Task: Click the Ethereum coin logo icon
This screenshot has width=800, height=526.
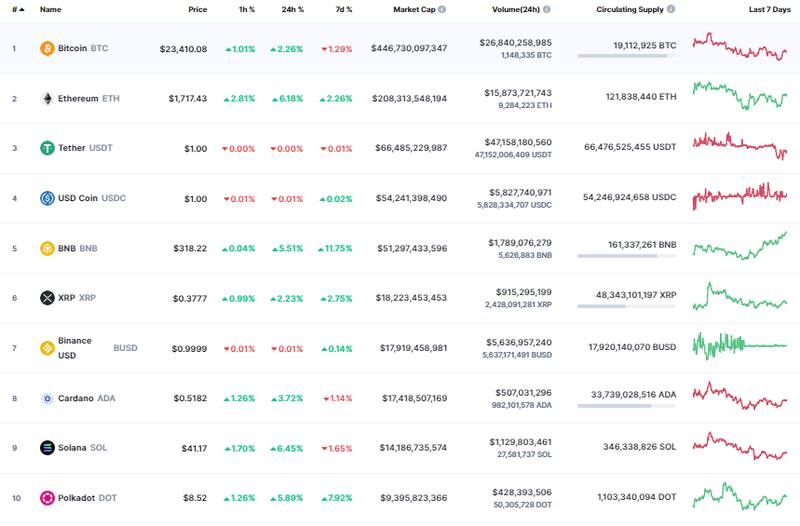Action: tap(47, 98)
